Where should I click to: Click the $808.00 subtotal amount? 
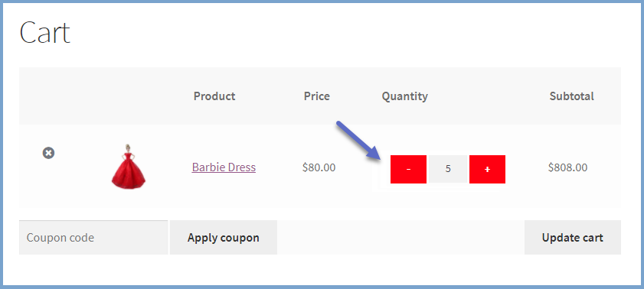[x=567, y=167]
